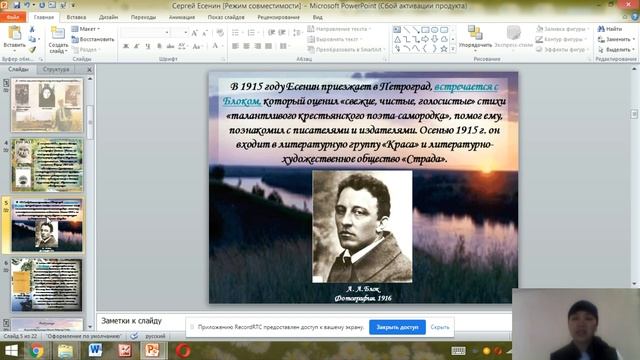Select the straight line shape
Screen dimensions: 640x360
(x=406, y=30)
